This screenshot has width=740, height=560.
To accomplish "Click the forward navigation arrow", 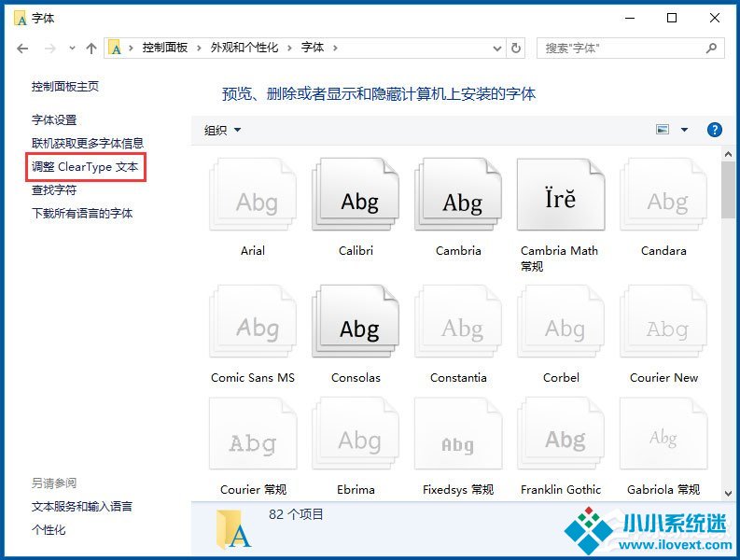I will coord(50,49).
